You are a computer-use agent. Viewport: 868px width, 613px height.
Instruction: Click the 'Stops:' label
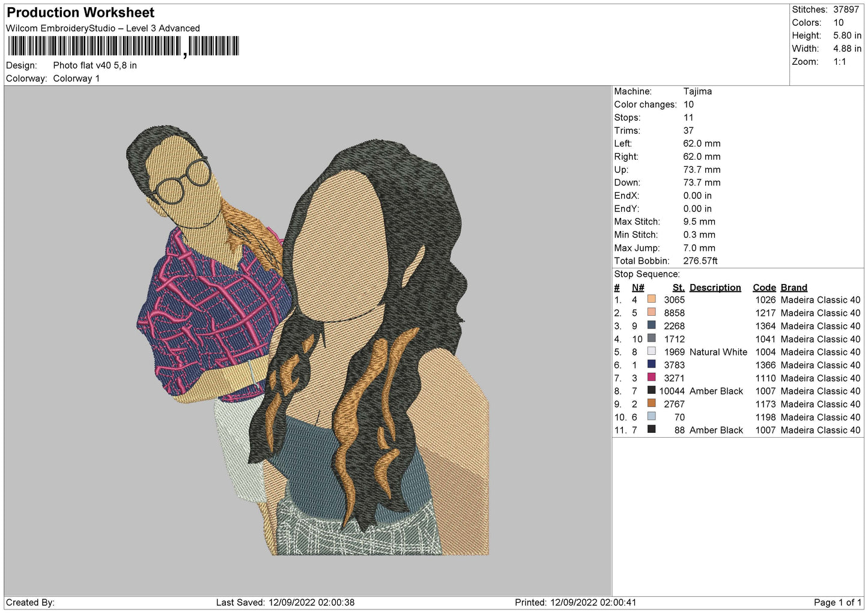click(x=627, y=118)
